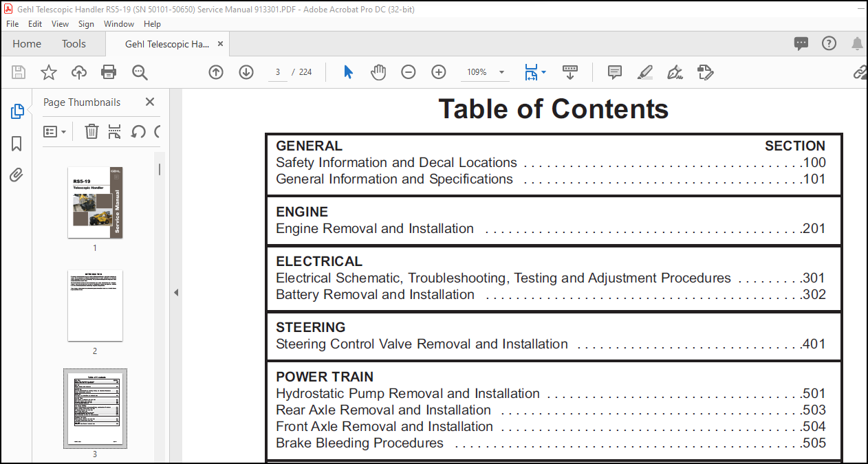
Task: Click the POWER TRAIN section heading
Action: (x=325, y=377)
